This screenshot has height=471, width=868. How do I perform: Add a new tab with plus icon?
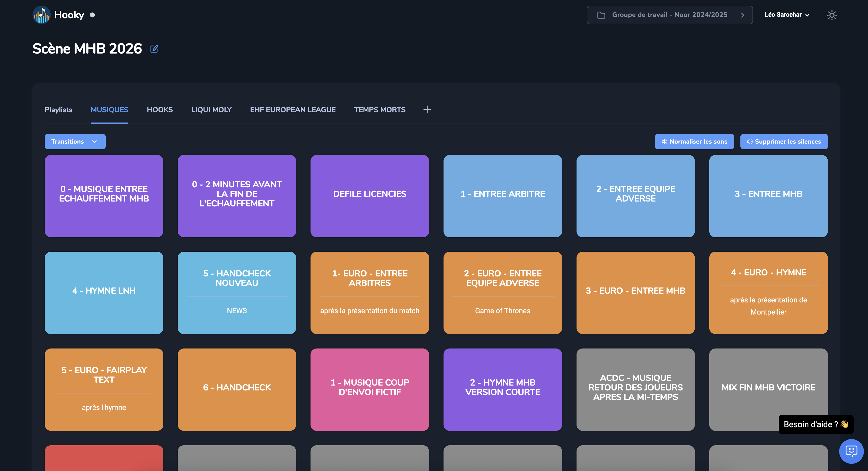click(427, 109)
